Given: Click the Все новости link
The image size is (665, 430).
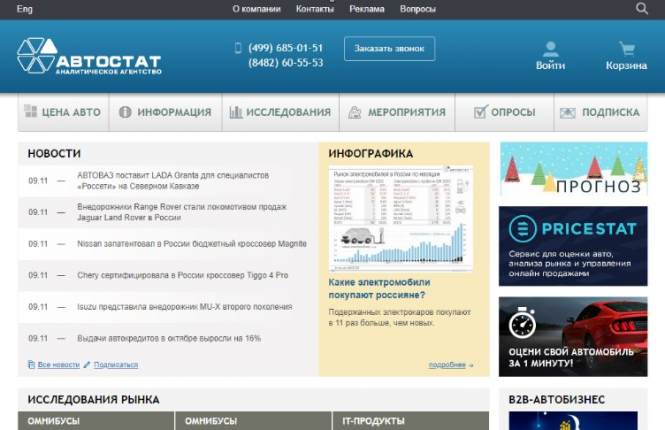Looking at the screenshot, I should (58, 365).
